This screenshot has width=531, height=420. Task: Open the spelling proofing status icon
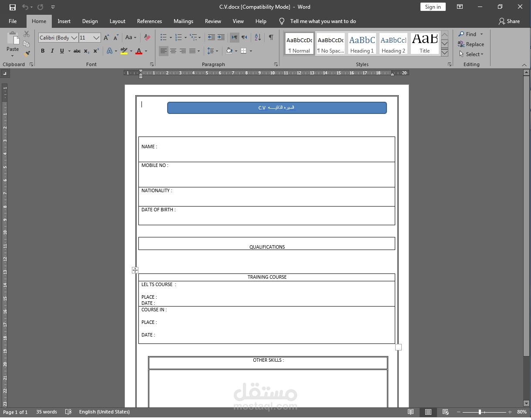tap(68, 412)
